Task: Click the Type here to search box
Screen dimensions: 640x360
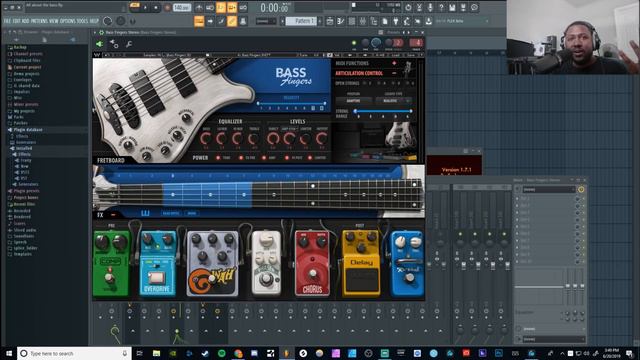Action: coord(74,353)
